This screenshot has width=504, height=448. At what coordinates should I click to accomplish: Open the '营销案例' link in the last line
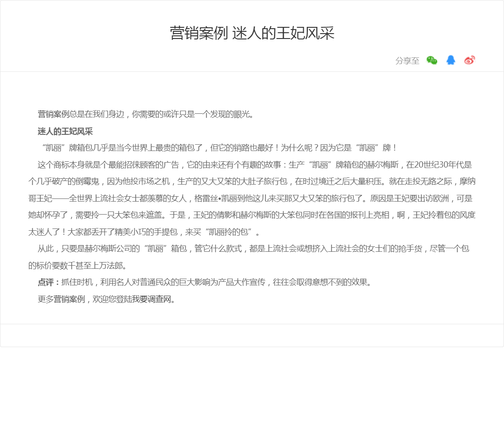(x=69, y=299)
